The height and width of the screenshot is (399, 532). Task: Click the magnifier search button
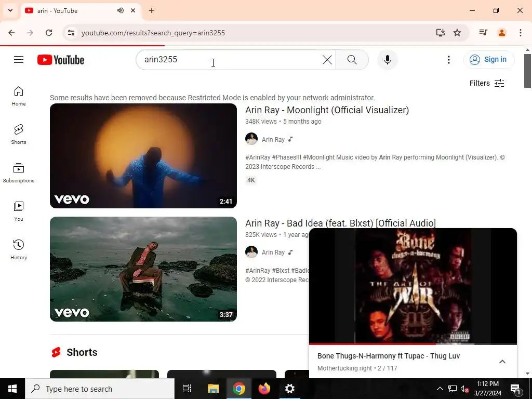[x=352, y=60]
